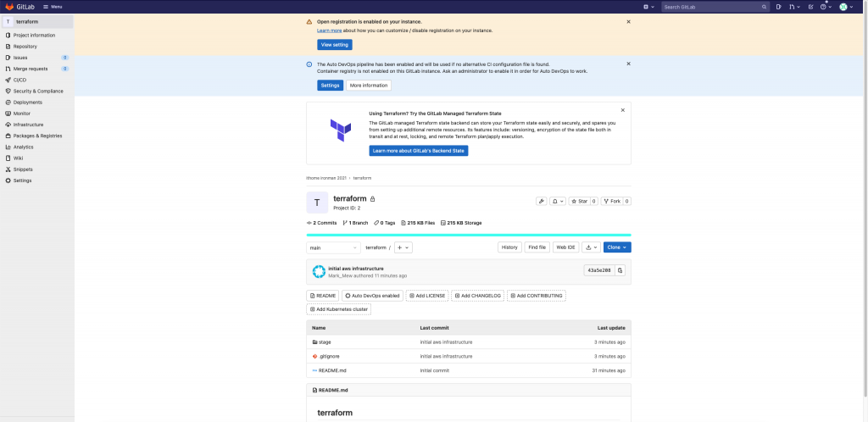This screenshot has height=422, width=868.
Task: Click Add LICENSE
Action: (x=427, y=296)
